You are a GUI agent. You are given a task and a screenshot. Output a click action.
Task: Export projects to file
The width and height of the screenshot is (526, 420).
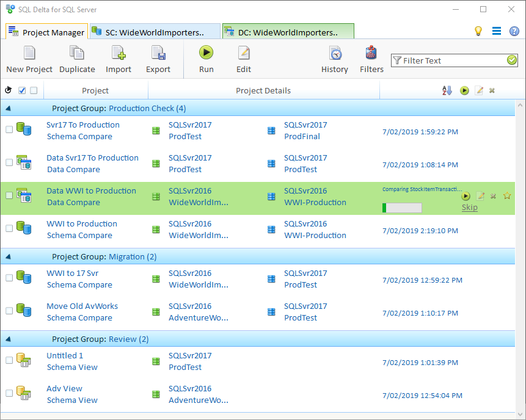(158, 60)
